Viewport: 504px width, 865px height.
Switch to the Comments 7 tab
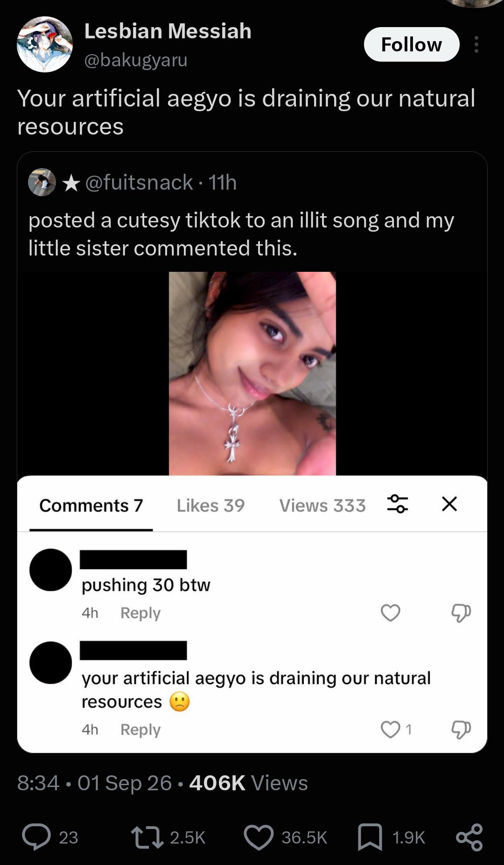click(91, 505)
